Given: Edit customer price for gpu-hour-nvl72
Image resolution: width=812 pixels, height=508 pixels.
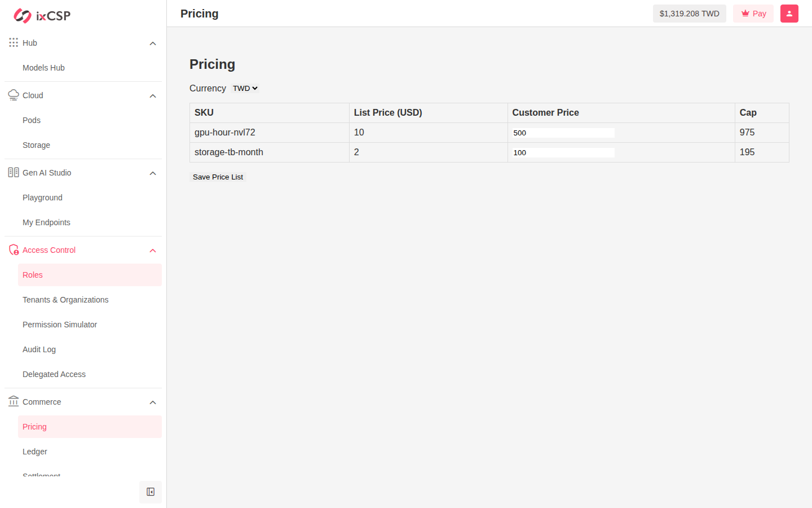Looking at the screenshot, I should pos(563,133).
